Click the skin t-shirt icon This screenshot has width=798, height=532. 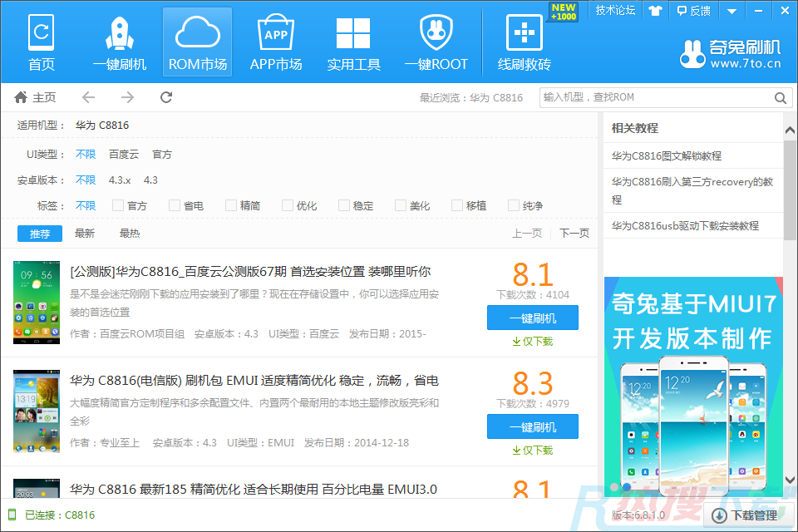[x=655, y=10]
